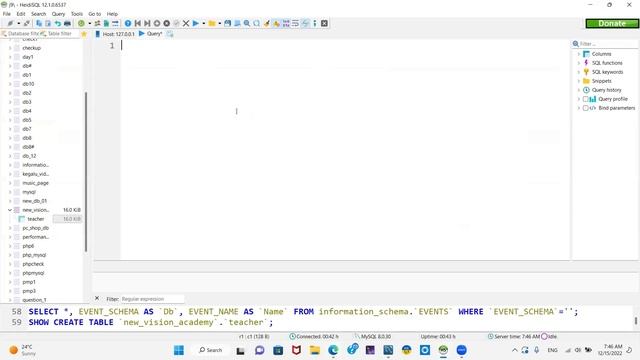
Task: Click the open SQL file folder icon
Action: (x=212, y=23)
